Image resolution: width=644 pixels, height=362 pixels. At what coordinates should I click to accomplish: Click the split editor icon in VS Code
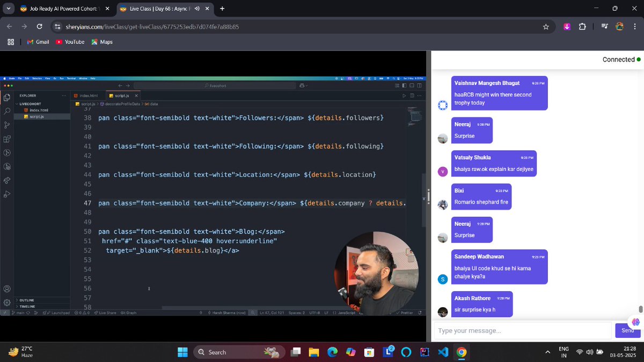(x=412, y=95)
